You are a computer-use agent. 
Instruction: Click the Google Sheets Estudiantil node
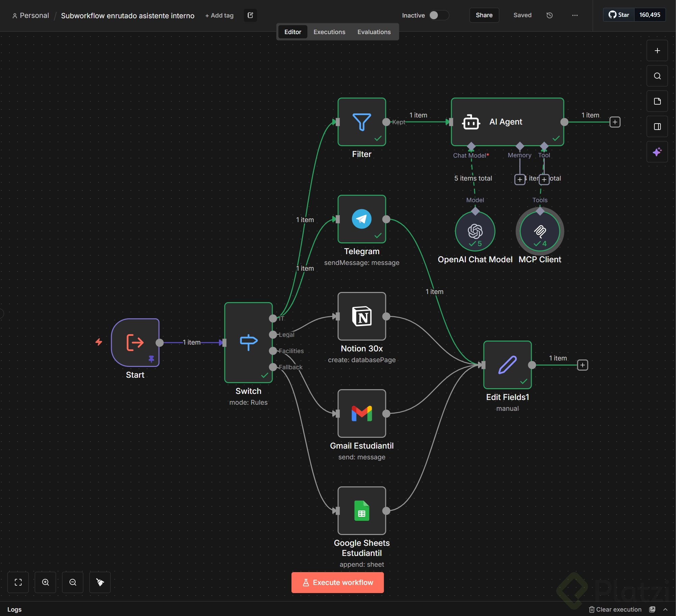362,511
